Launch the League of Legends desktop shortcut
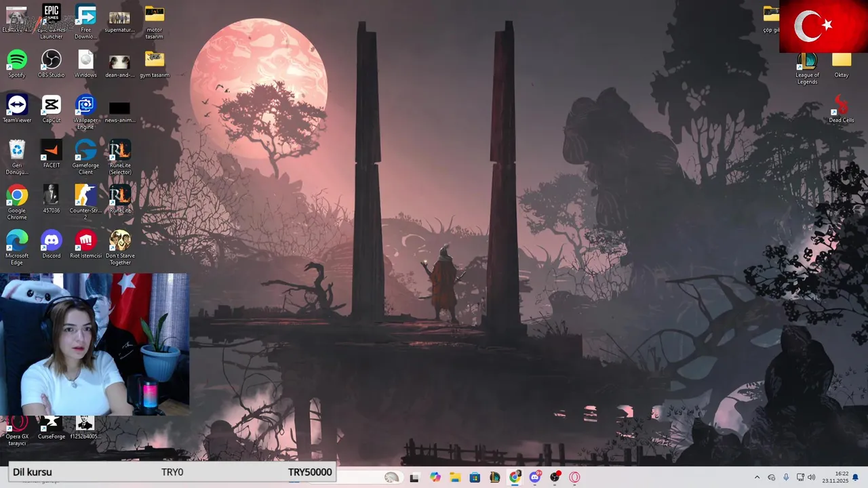This screenshot has width=868, height=488. coord(807,68)
